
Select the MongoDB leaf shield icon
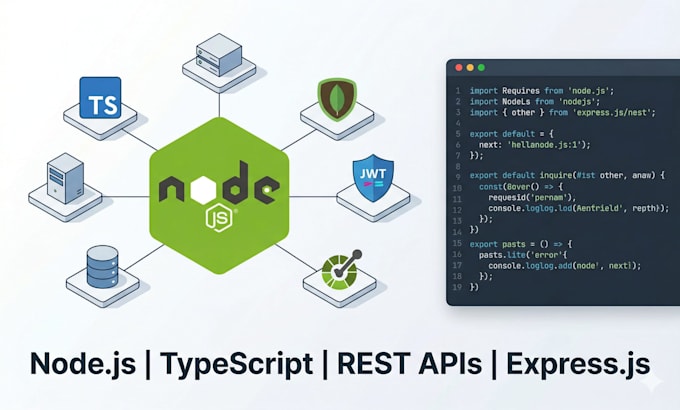(x=337, y=99)
